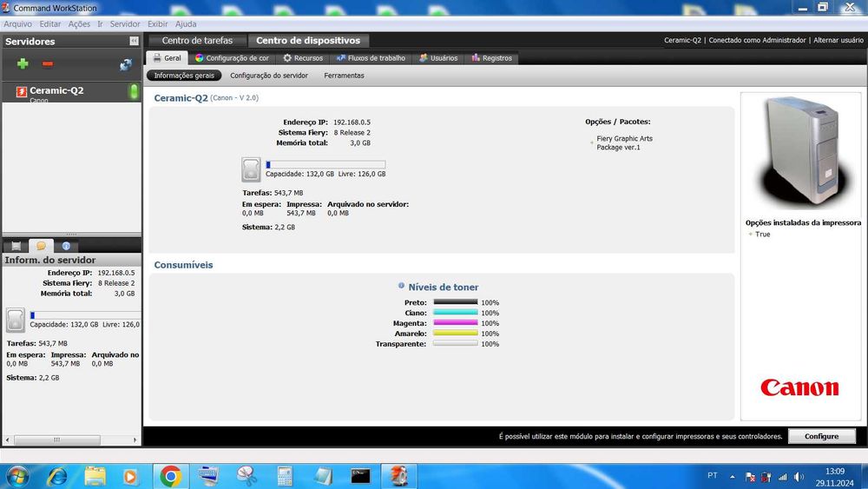Open the Servidor menu
Viewport: 868px width, 489px height.
click(124, 23)
